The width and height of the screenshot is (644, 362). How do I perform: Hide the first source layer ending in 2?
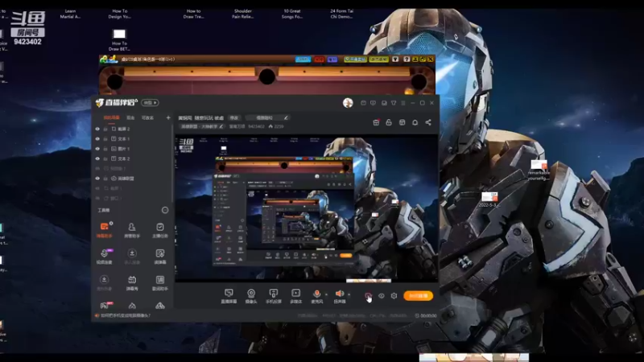point(97,129)
